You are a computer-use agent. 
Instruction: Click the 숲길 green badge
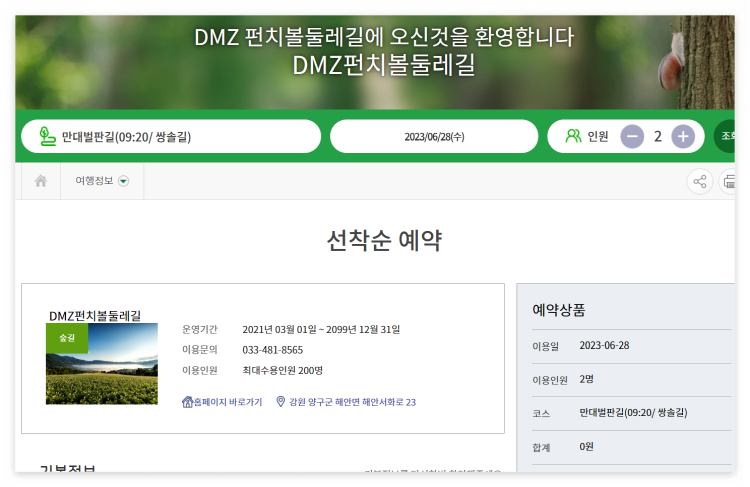[x=67, y=338]
